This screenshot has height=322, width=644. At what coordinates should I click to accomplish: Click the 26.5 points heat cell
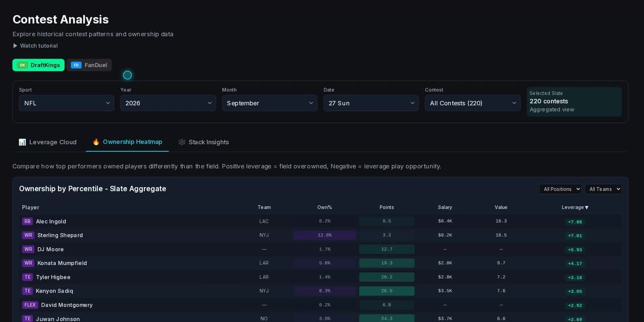[386, 291]
